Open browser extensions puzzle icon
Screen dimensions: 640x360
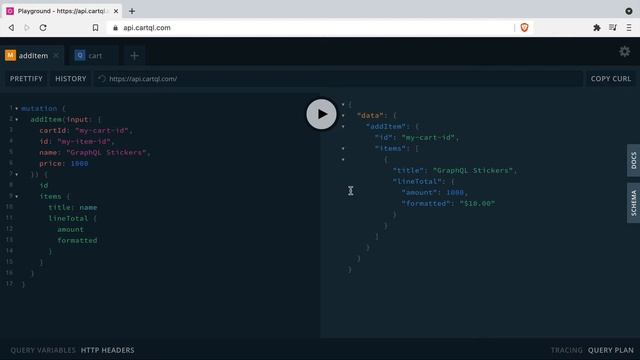click(x=597, y=27)
